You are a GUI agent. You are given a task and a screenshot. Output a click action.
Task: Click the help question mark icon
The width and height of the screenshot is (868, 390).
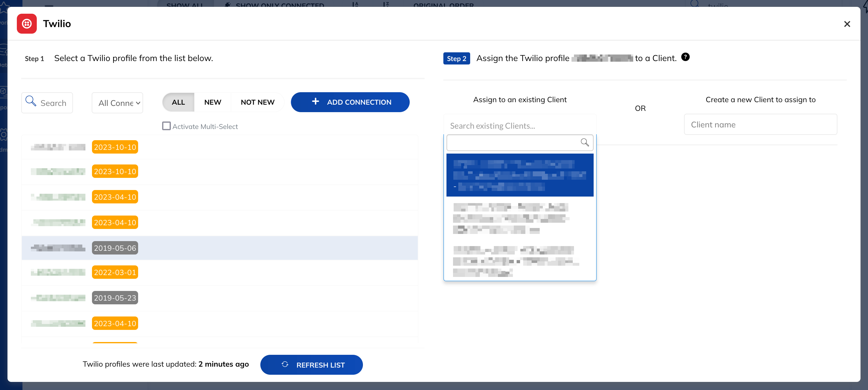tap(685, 57)
